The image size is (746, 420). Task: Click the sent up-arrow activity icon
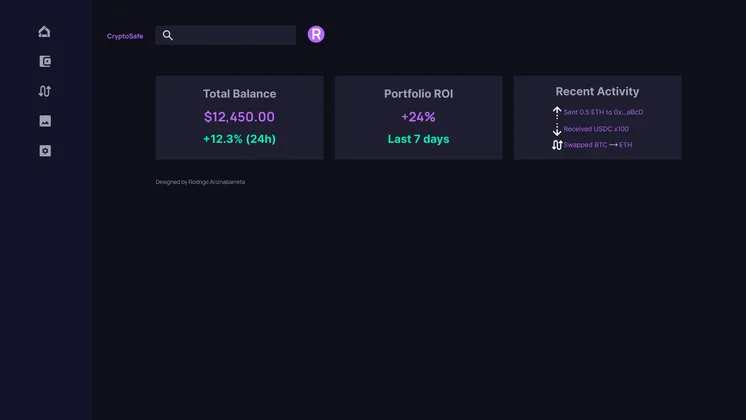coord(557,112)
